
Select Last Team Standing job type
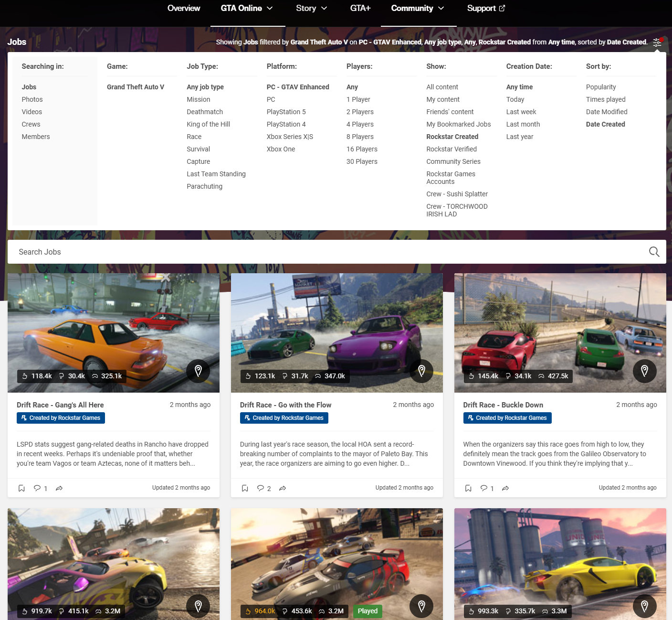tap(216, 174)
